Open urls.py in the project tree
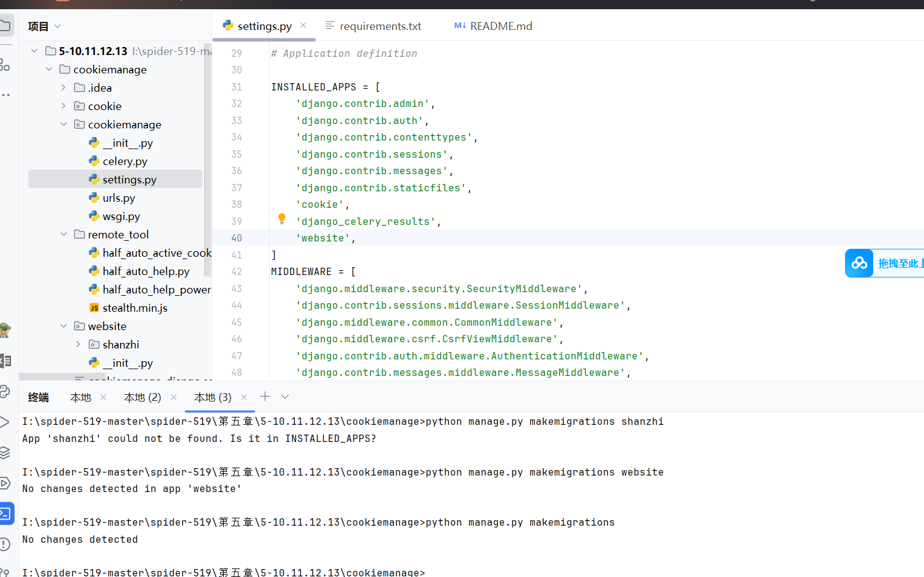Screen dimensions: 924x577 click(119, 198)
